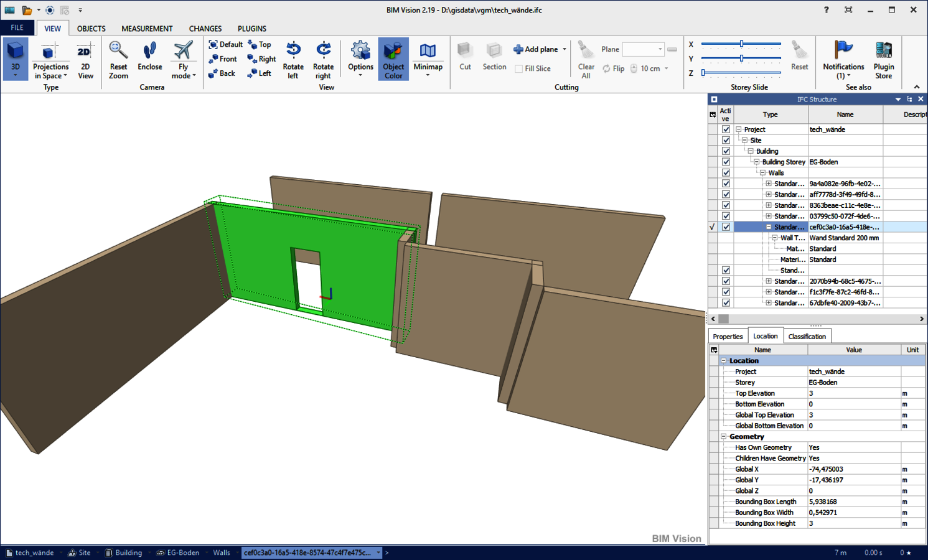Switch to the Properties tab

tap(728, 337)
